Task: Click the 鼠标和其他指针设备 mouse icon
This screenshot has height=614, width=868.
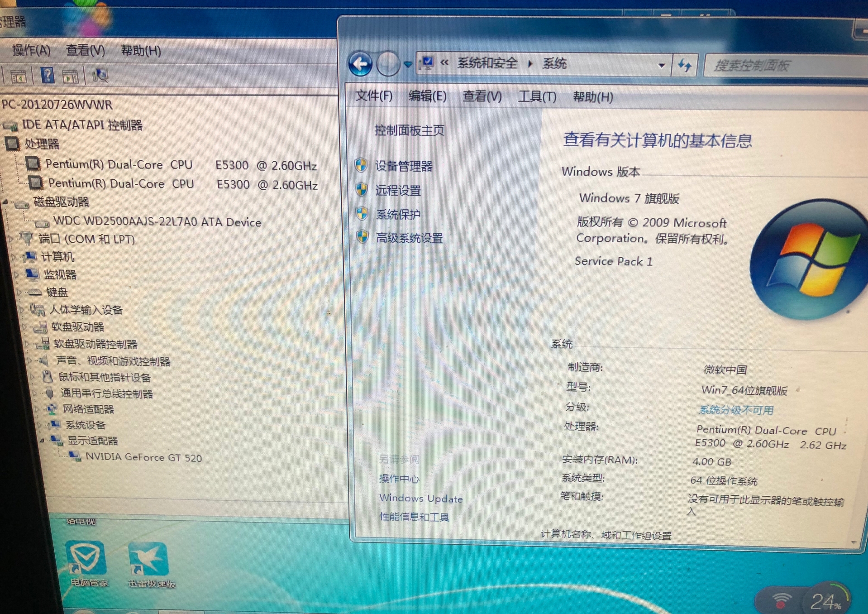Action: (x=48, y=376)
